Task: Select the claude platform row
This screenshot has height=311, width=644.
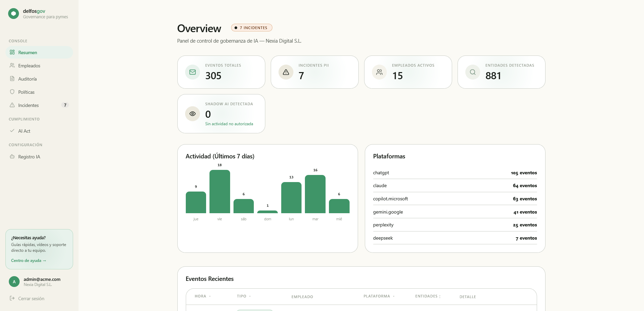Action: click(x=455, y=185)
